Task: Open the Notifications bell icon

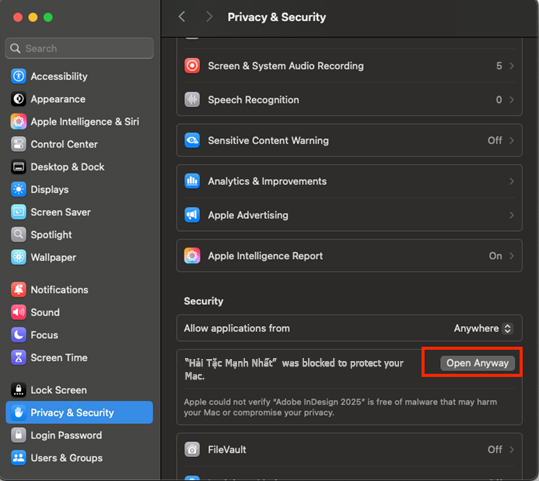Action: (x=19, y=290)
